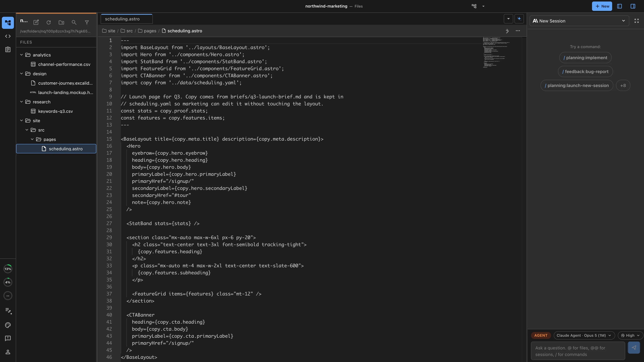644x362 pixels.
Task: Open file search magnifier icon
Action: [74, 22]
